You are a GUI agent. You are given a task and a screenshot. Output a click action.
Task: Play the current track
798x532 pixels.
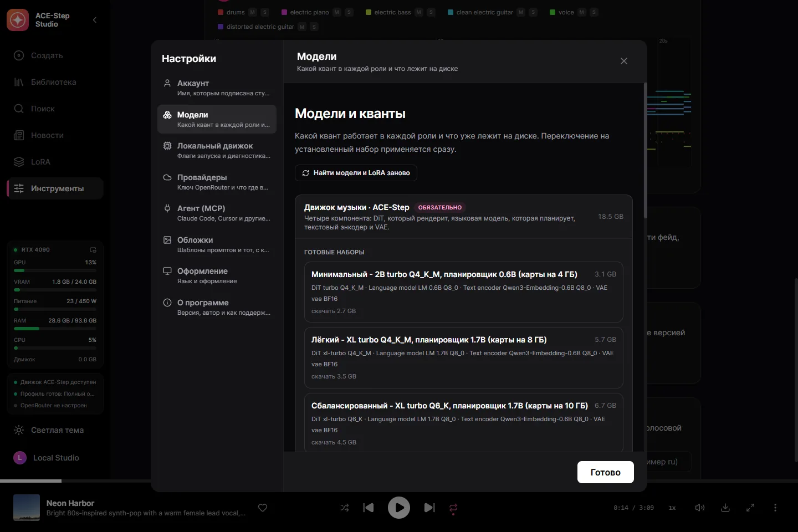point(399,508)
